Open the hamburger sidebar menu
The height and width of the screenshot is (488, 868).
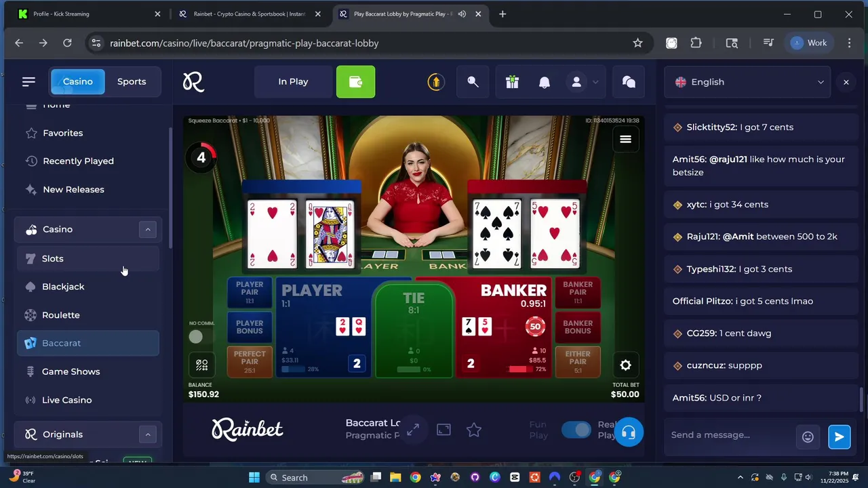pyautogui.click(x=28, y=81)
